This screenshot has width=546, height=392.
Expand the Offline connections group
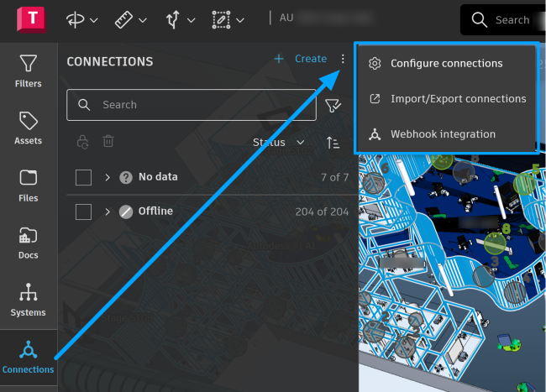tap(108, 212)
